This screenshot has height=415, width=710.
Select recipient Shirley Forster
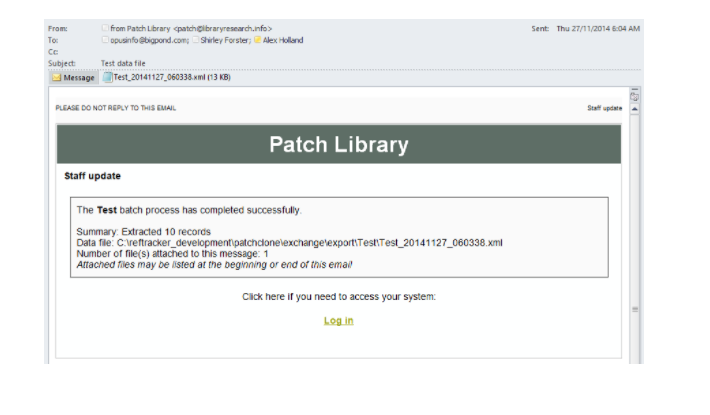(x=225, y=40)
